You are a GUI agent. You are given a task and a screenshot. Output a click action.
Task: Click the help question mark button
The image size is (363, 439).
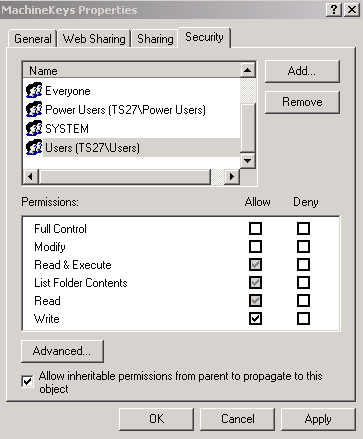click(334, 10)
